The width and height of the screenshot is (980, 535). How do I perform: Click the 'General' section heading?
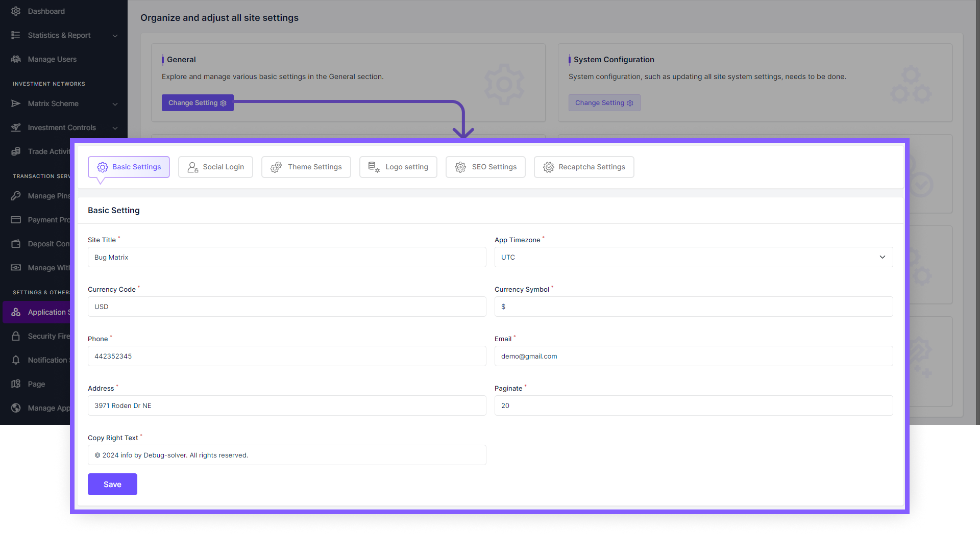click(181, 60)
